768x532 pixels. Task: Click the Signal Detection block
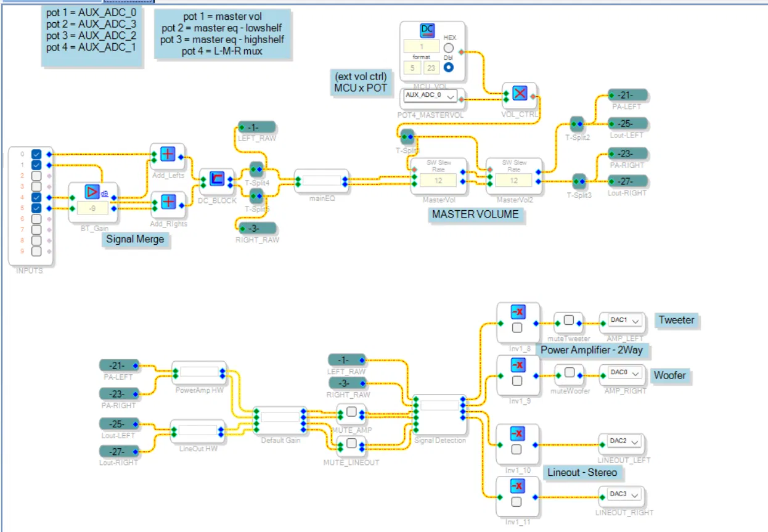(440, 415)
